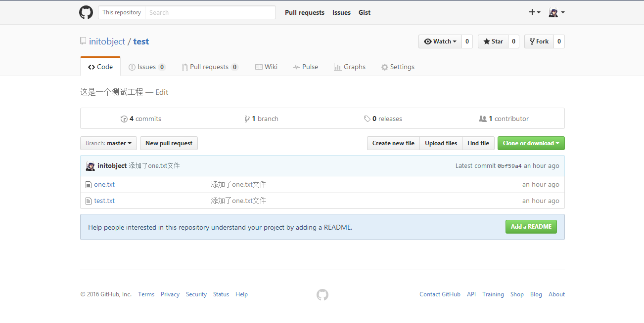This screenshot has height=323, width=644.
Task: Open the plus create-new dropdown
Action: 535,12
